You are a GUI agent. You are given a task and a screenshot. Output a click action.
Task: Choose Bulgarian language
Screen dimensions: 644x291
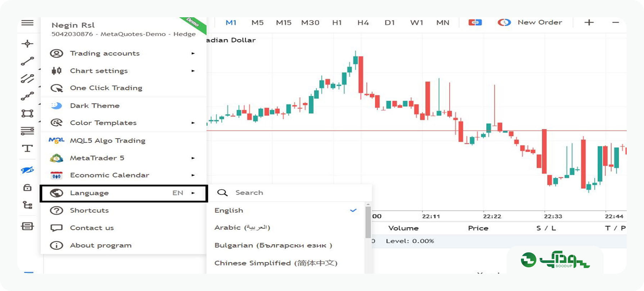coord(286,245)
